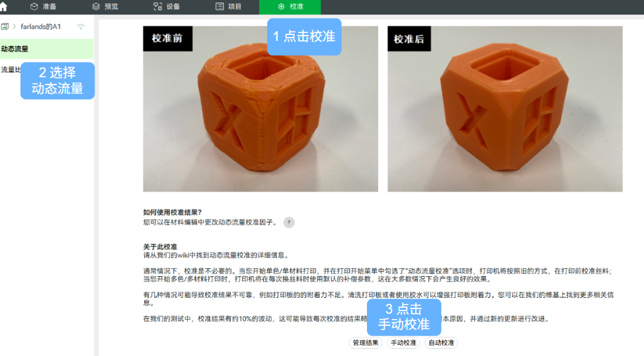The image size is (644, 356).
Task: Click the 校准前 cube photo
Action: [261, 109]
